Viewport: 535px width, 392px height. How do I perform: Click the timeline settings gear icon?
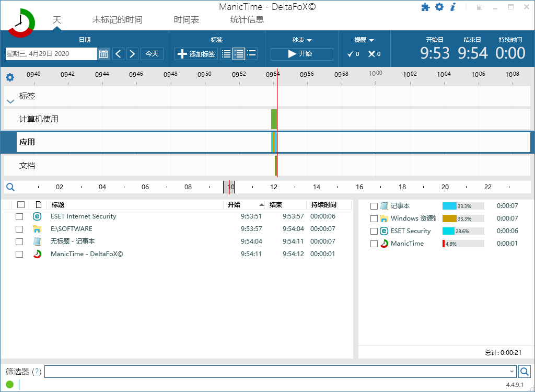(x=10, y=77)
